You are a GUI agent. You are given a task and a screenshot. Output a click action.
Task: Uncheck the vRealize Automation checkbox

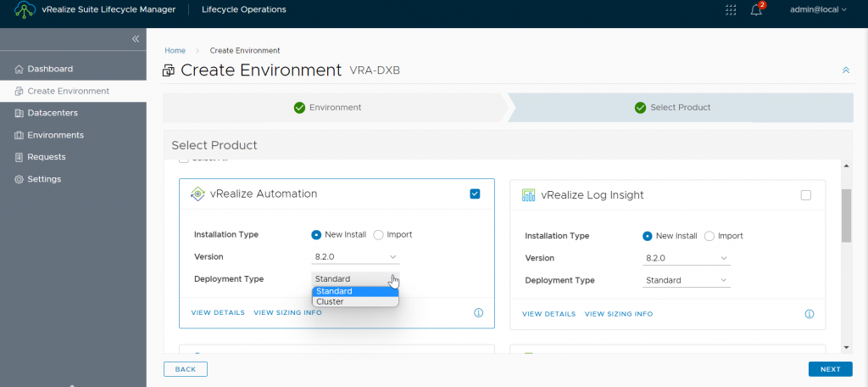click(475, 194)
